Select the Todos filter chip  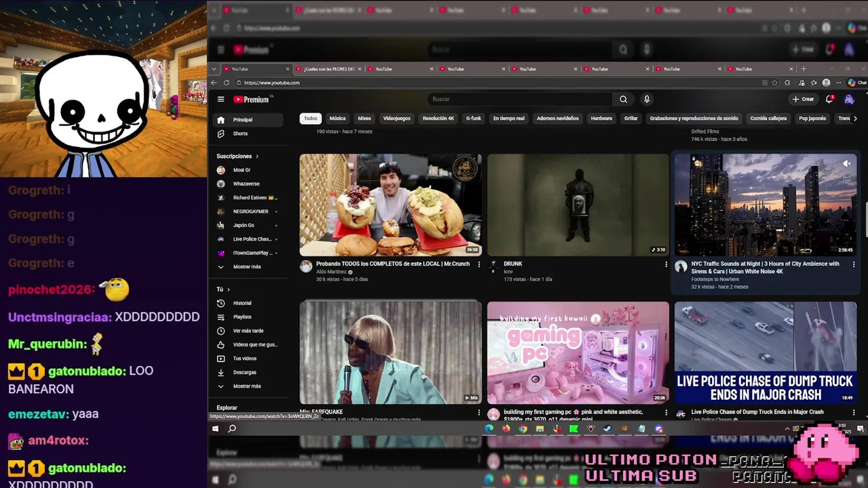click(311, 119)
